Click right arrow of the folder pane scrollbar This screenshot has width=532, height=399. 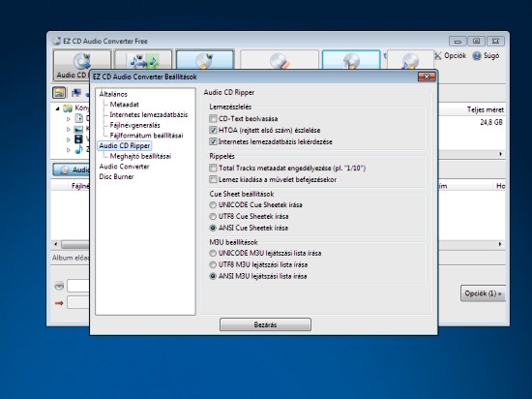click(500, 154)
